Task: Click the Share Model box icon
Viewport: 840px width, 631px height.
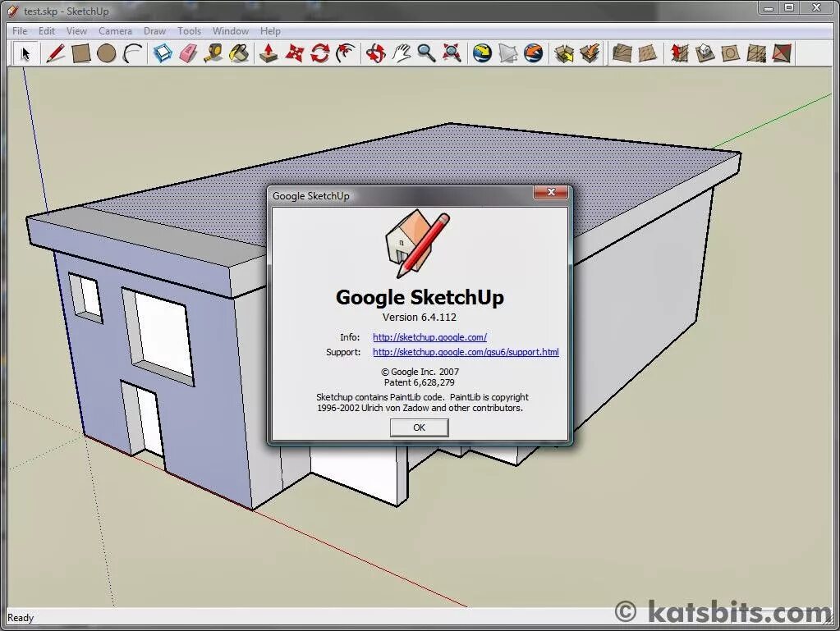Action: click(x=590, y=53)
